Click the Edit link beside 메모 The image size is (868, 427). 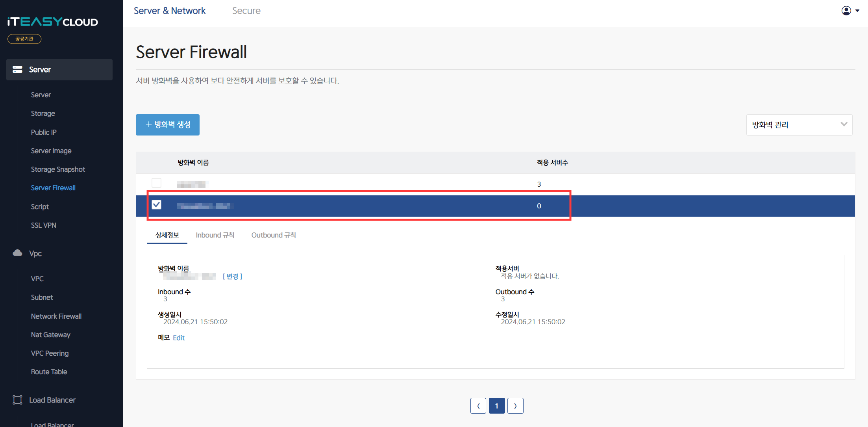(x=179, y=338)
